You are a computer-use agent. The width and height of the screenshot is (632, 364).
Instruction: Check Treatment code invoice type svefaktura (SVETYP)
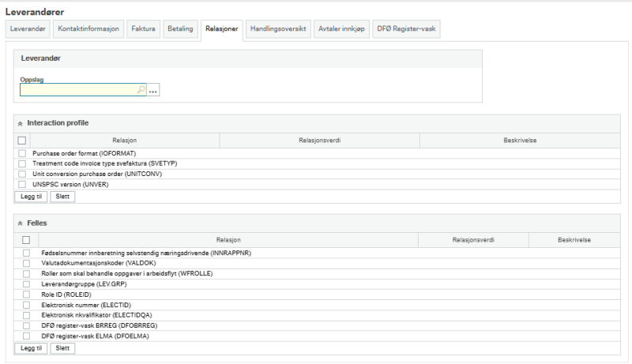22,163
